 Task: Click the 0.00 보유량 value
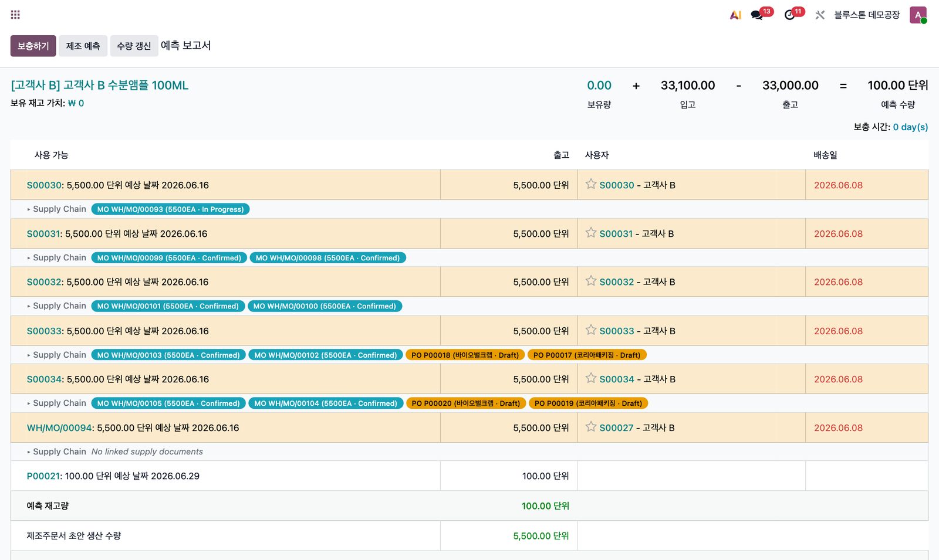click(x=599, y=86)
